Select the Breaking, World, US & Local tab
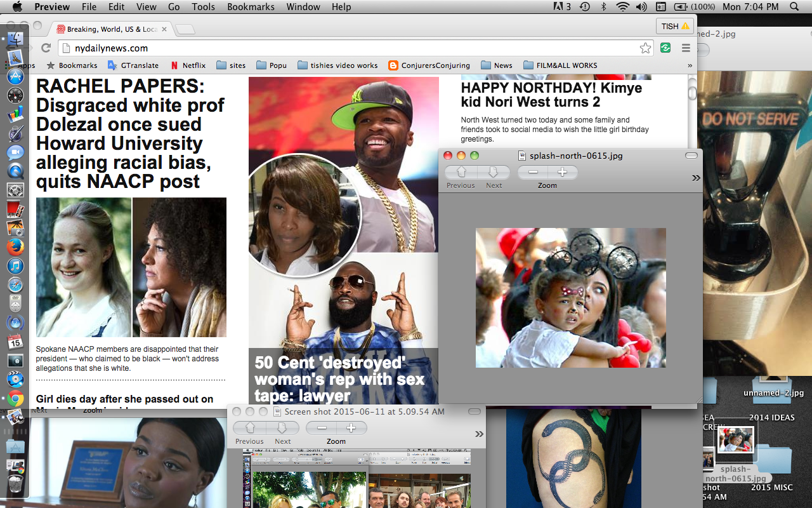 [112, 29]
